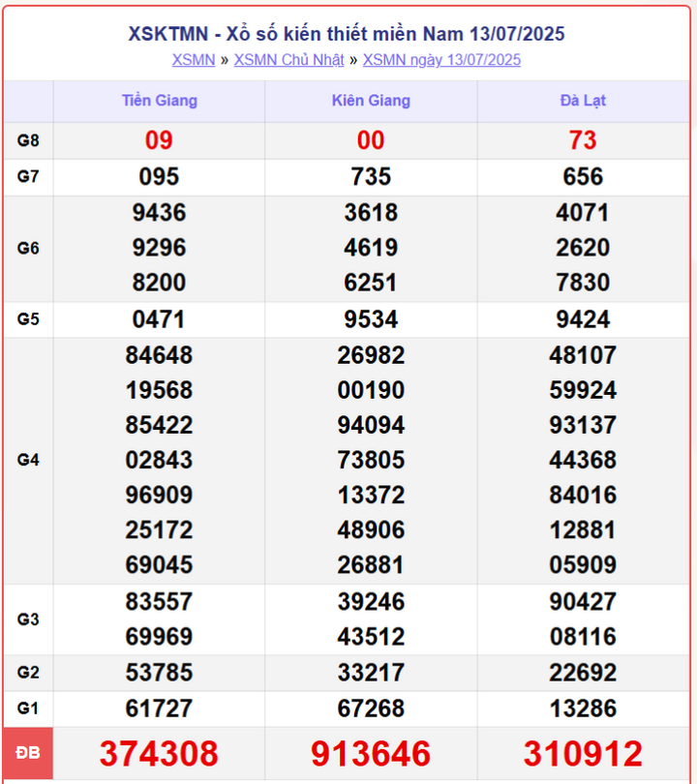Screen dimensions: 697x784
Task: Click the G2 number 22692
Action: click(583, 673)
